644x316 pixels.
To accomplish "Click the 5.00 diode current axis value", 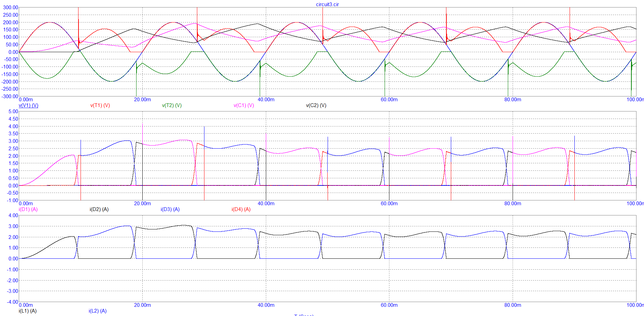I will click(x=13, y=111).
